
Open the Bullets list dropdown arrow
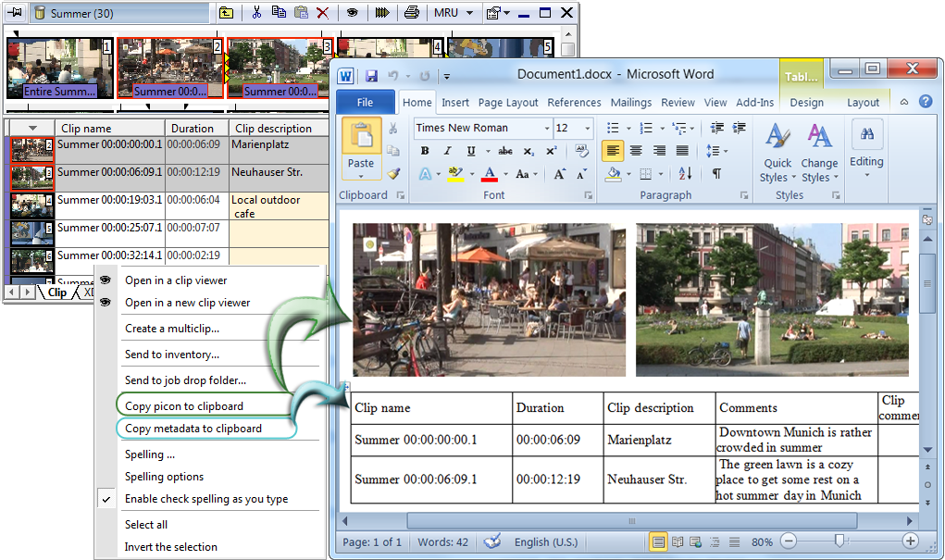628,128
